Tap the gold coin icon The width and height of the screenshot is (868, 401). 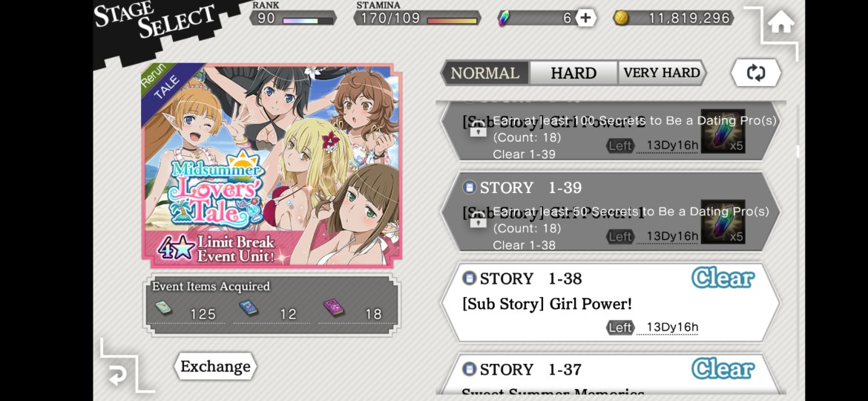click(x=621, y=19)
